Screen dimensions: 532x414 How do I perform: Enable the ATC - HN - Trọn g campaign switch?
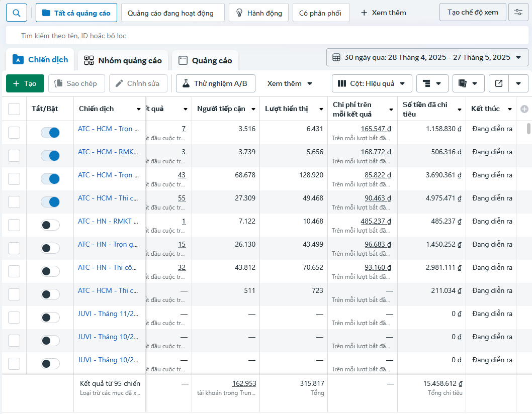[50, 248]
